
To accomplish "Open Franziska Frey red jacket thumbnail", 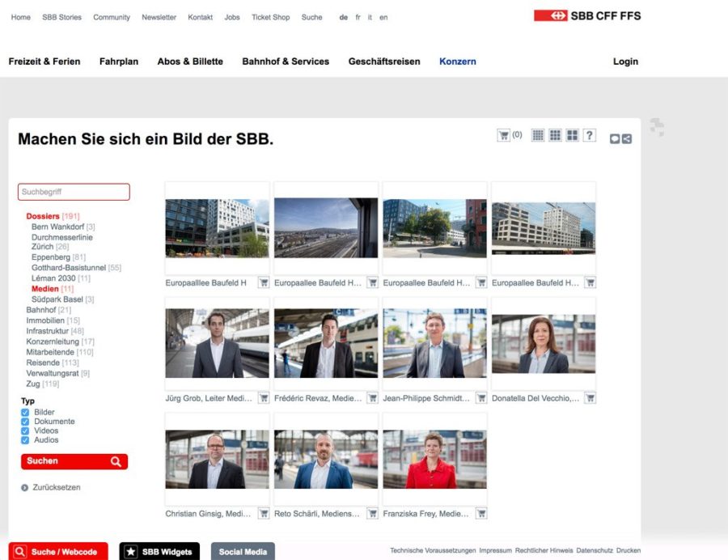I will (434, 459).
